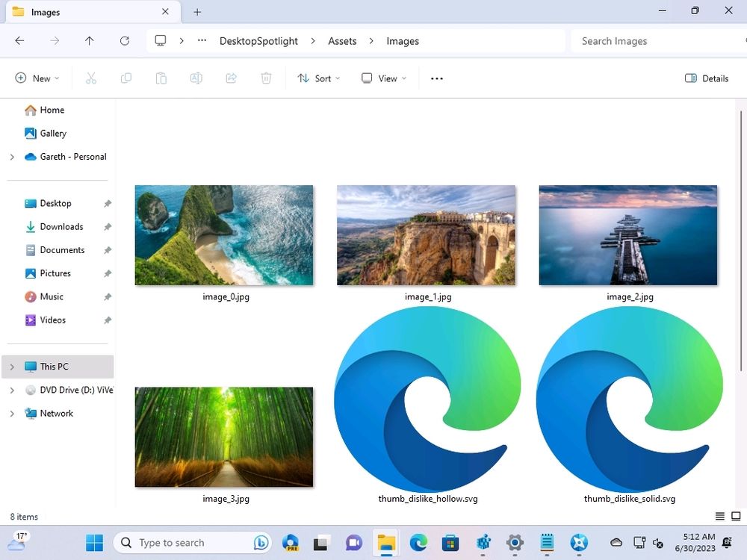Expand chevron after Assets breadcrumb
Viewport: 747px width, 560px height.
[371, 41]
